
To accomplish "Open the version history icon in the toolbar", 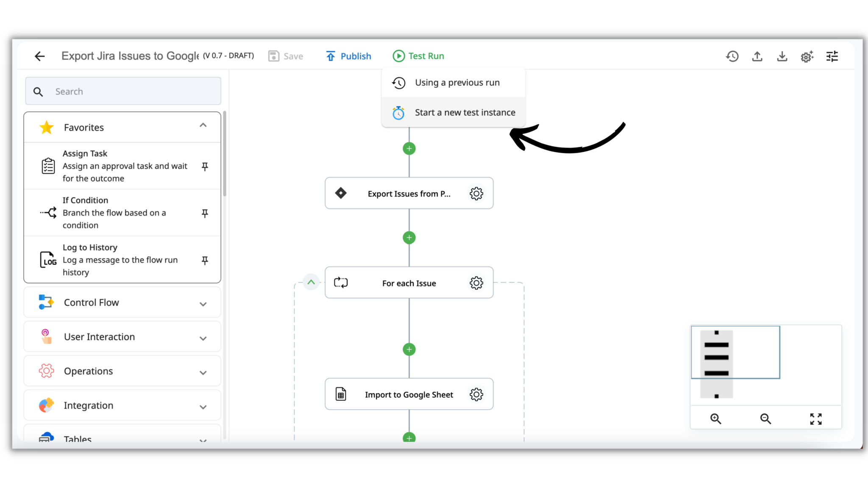I will (x=732, y=56).
